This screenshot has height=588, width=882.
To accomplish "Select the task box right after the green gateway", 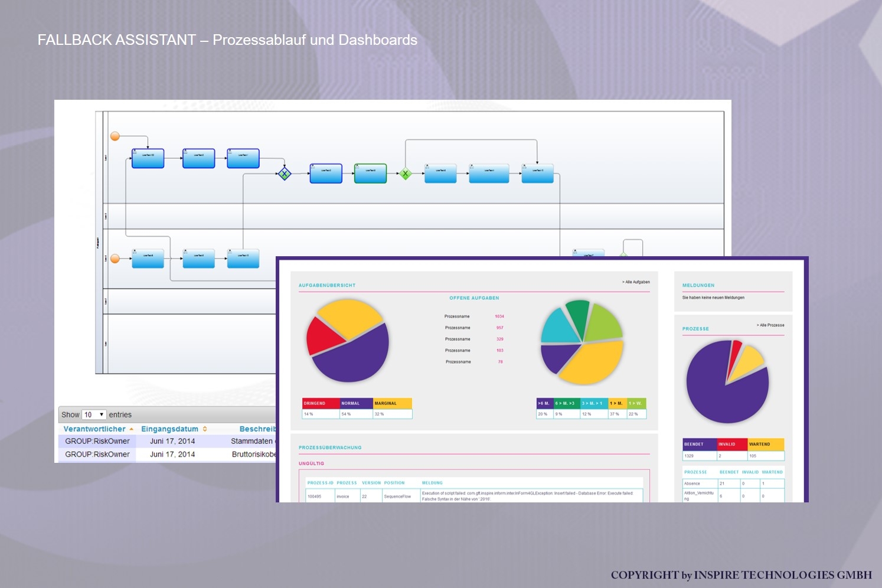I will coord(440,174).
